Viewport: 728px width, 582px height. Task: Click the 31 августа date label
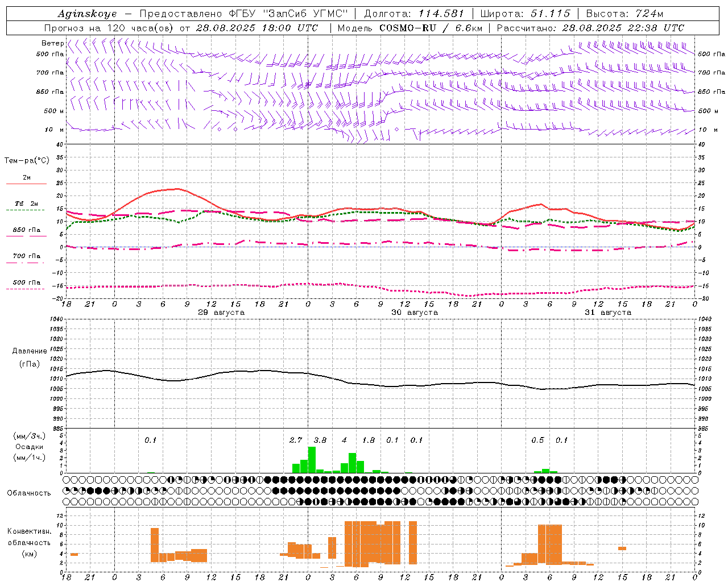tap(608, 313)
